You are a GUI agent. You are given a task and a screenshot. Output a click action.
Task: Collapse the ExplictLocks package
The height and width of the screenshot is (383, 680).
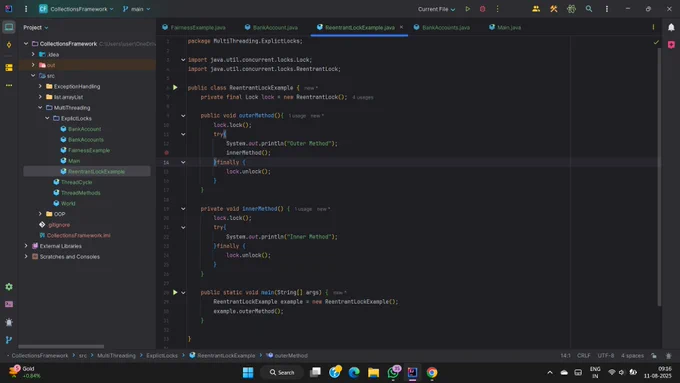tap(47, 118)
